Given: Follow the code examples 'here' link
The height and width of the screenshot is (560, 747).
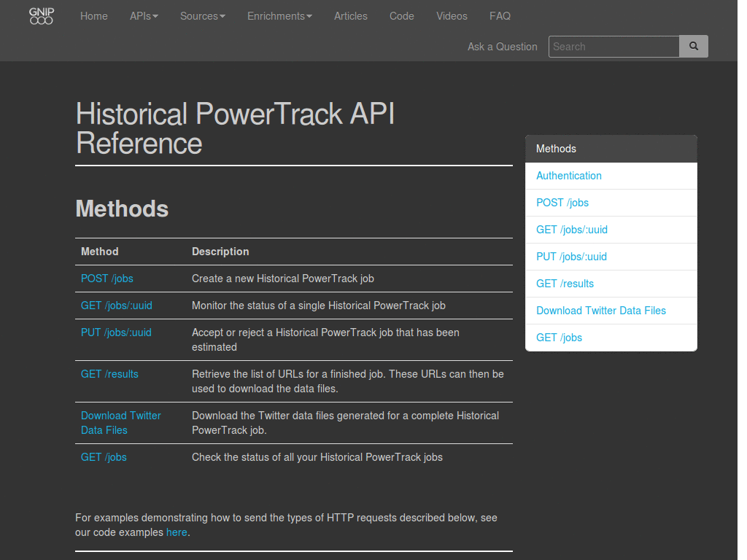Looking at the screenshot, I should point(177,532).
